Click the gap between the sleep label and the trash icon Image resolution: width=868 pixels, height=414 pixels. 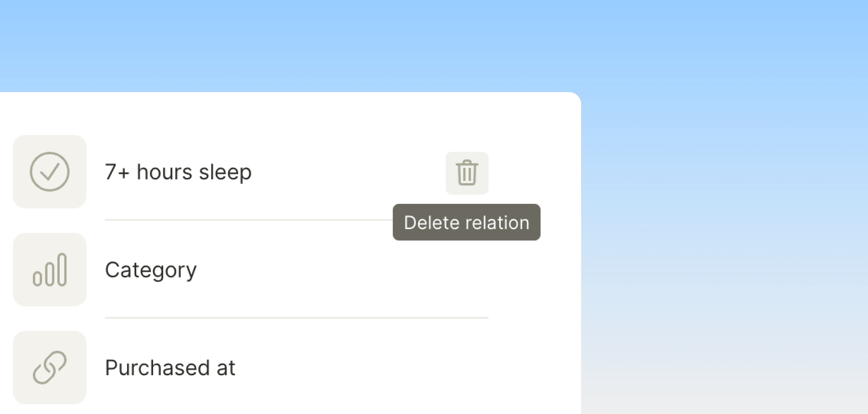pyautogui.click(x=349, y=172)
